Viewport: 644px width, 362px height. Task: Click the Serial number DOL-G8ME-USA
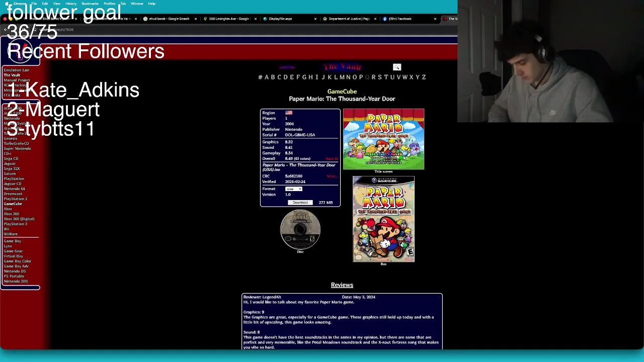click(300, 135)
